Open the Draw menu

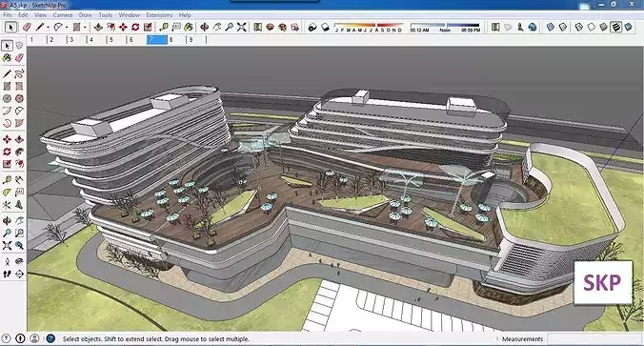(85, 15)
